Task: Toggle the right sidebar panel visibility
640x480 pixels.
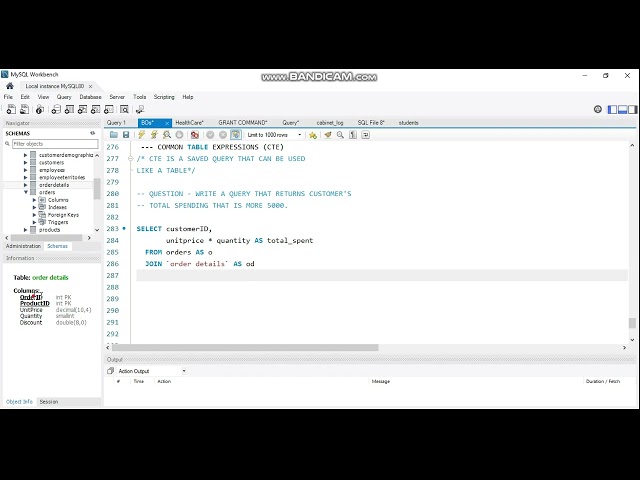Action: pyautogui.click(x=632, y=109)
